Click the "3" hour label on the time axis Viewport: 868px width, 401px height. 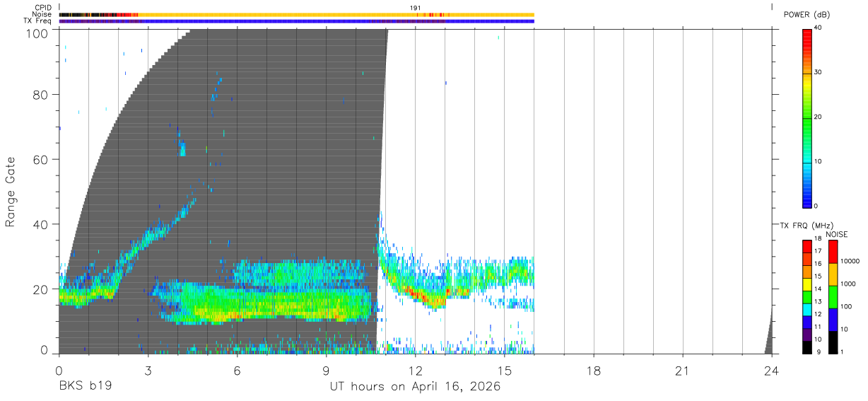coord(148,371)
